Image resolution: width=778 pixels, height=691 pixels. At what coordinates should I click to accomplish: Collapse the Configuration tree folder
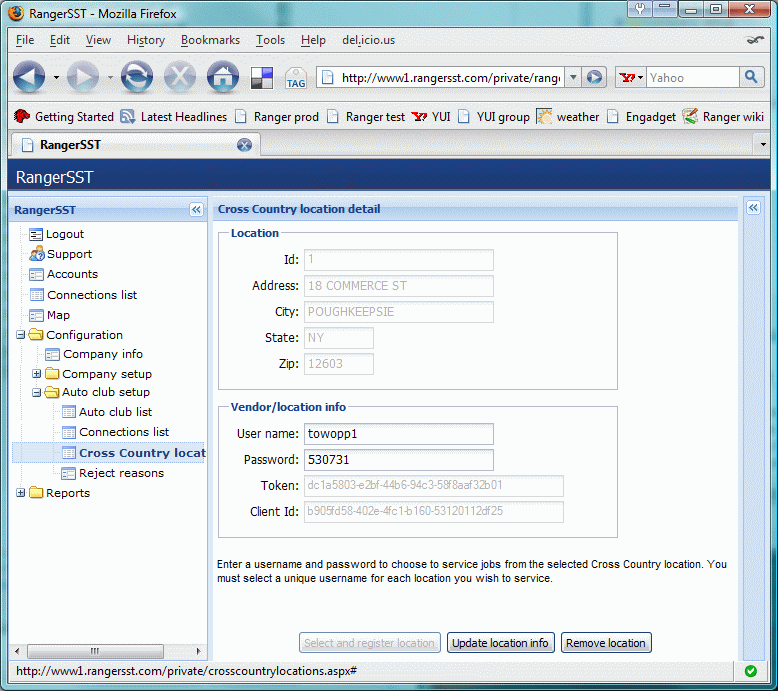tap(21, 335)
